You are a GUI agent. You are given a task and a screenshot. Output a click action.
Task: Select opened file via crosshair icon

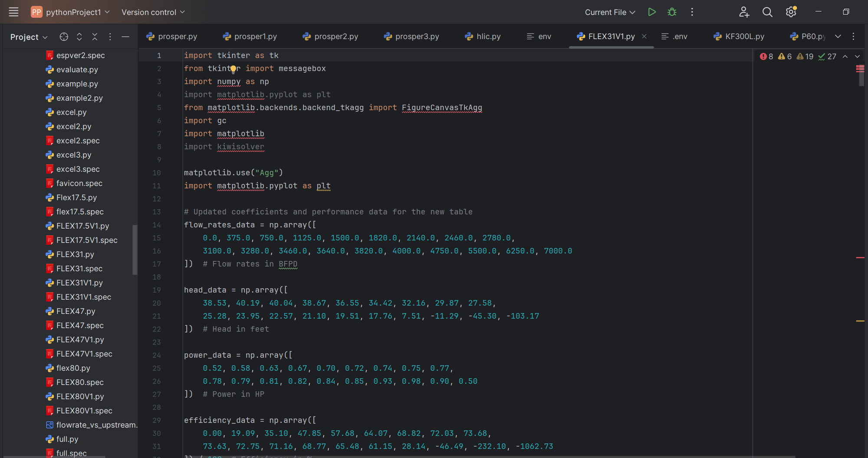click(x=64, y=37)
